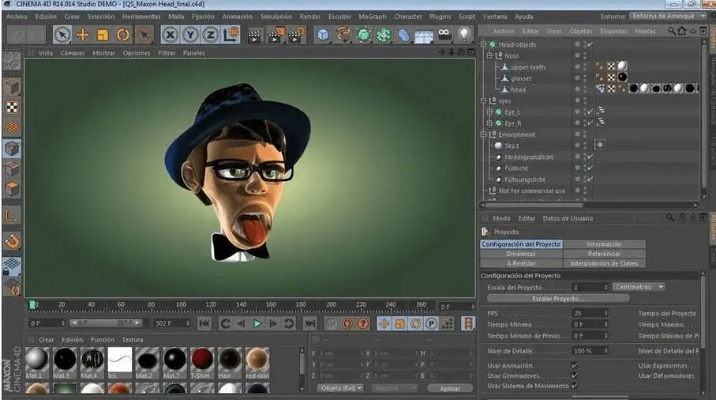Switch to the Información tab

click(604, 244)
